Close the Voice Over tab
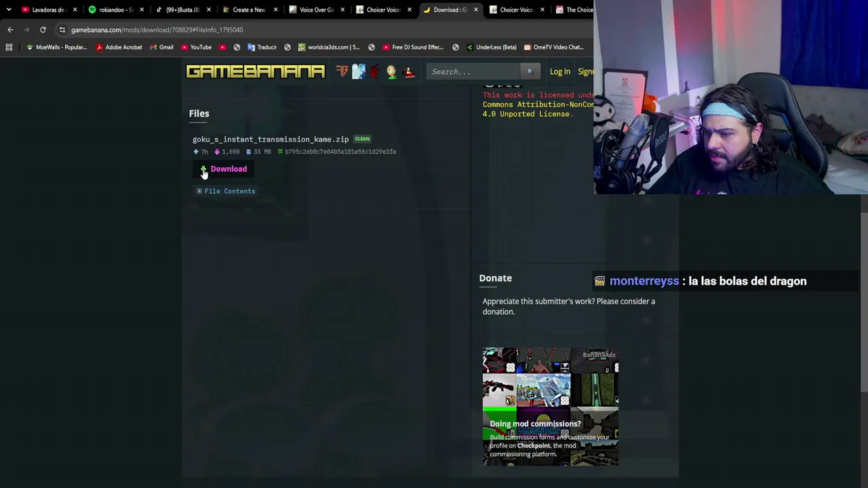The image size is (868, 488). (x=342, y=9)
